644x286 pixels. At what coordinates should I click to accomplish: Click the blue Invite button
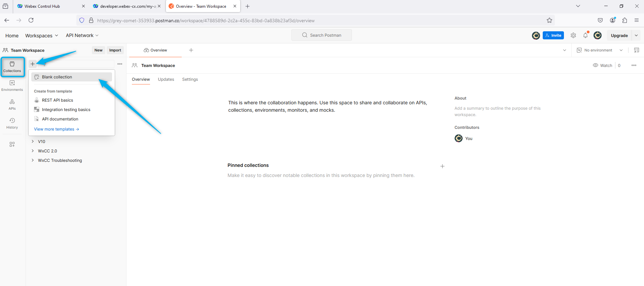click(553, 35)
